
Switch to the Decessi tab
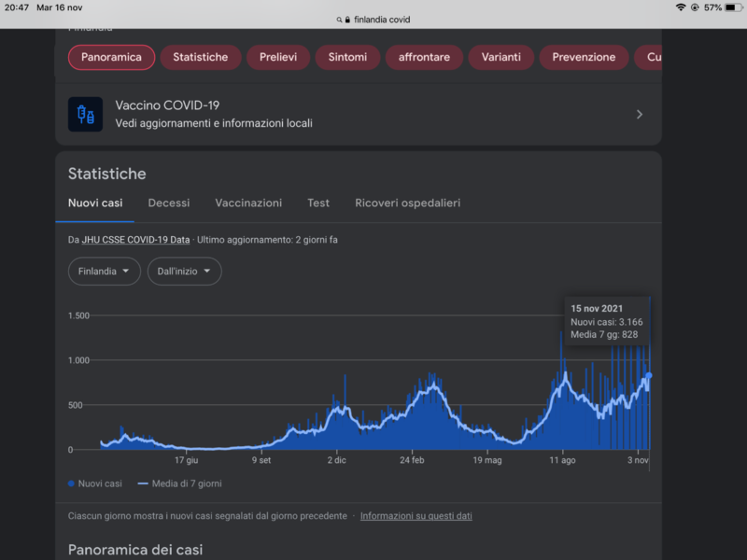point(168,203)
